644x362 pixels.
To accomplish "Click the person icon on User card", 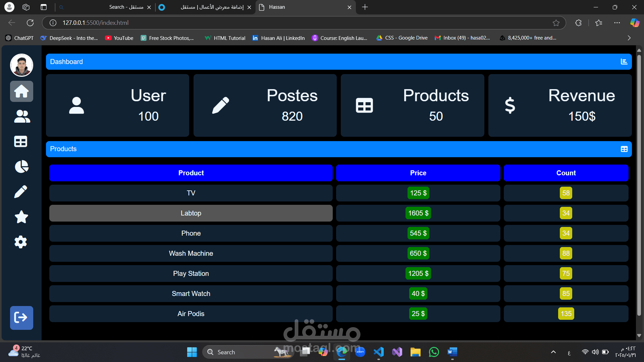I will [x=76, y=105].
